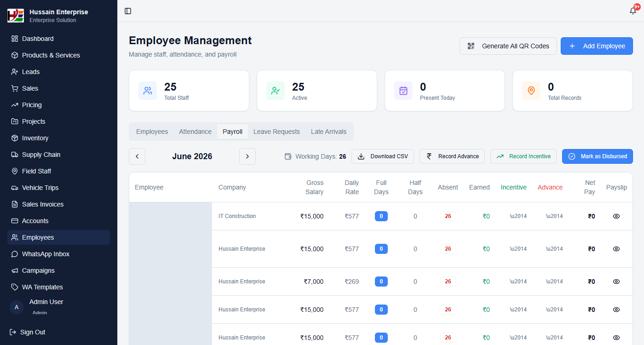Click the Hussain Enterprise logo

(x=16, y=15)
